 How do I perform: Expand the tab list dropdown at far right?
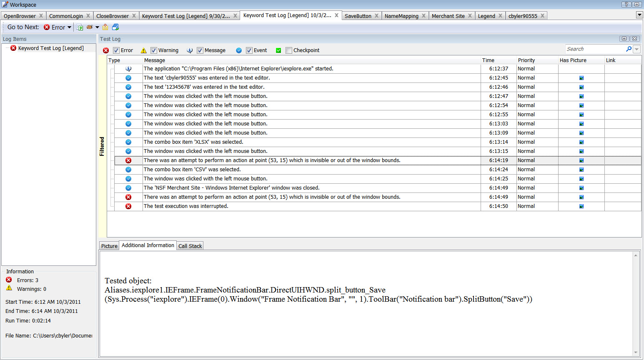(x=639, y=15)
